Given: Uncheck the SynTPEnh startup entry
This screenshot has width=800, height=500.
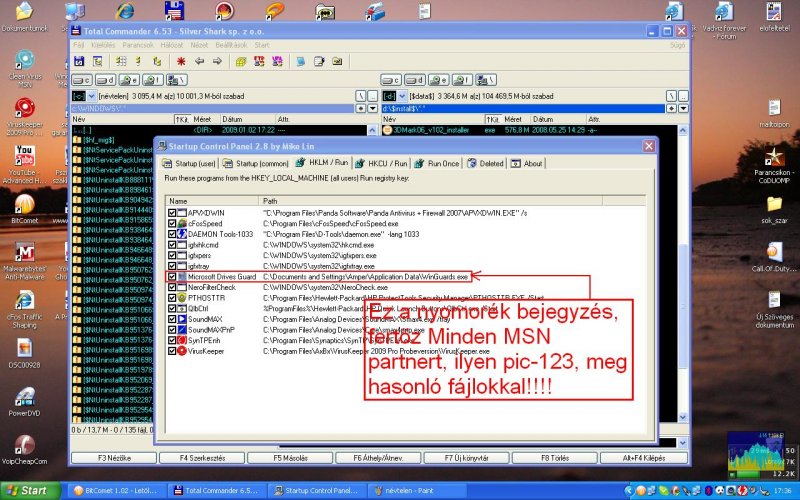Looking at the screenshot, I should [x=172, y=340].
